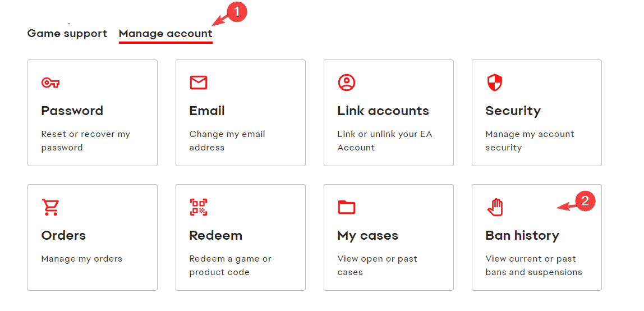The image size is (644, 311).
Task: Click the QR code icon on Redeem card
Action: pyautogui.click(x=199, y=207)
